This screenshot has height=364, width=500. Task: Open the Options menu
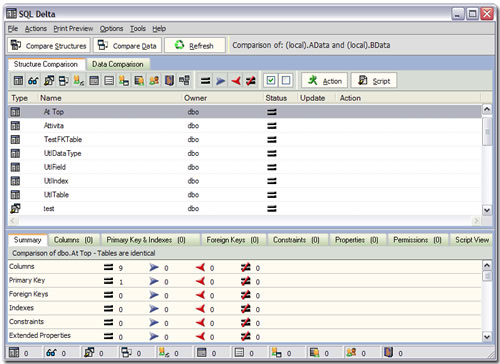pyautogui.click(x=112, y=29)
